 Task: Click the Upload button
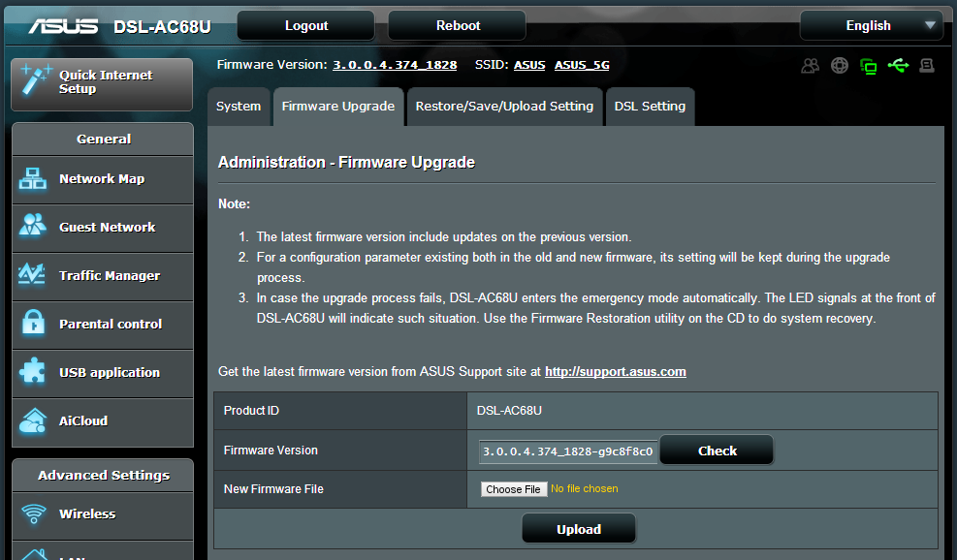(x=579, y=529)
